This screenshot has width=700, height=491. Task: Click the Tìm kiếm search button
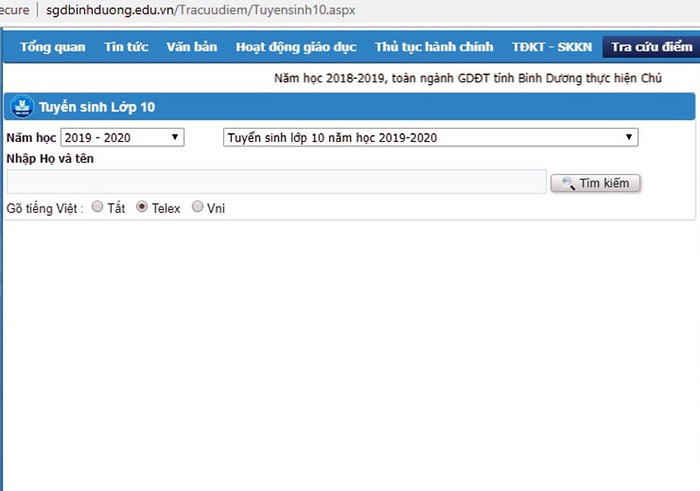coord(596,183)
